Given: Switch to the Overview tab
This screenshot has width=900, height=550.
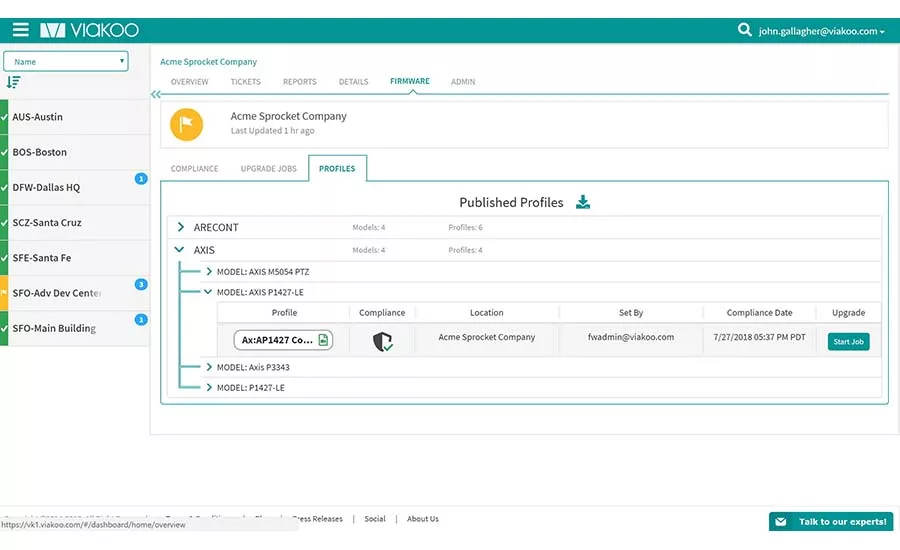Looking at the screenshot, I should pyautogui.click(x=189, y=82).
